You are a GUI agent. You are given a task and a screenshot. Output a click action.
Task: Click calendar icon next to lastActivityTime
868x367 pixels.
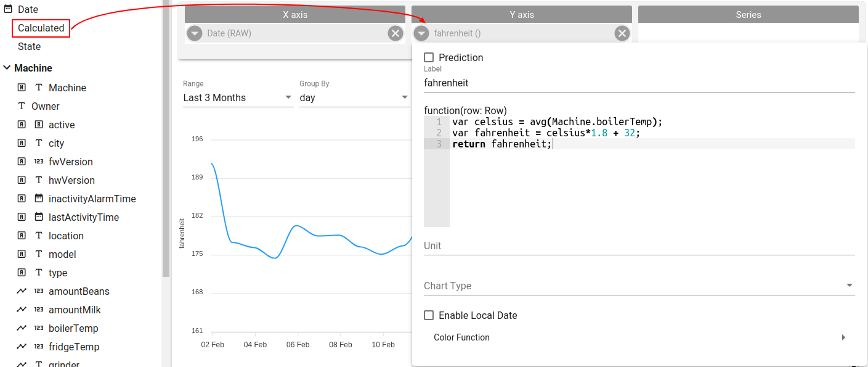tap(39, 217)
